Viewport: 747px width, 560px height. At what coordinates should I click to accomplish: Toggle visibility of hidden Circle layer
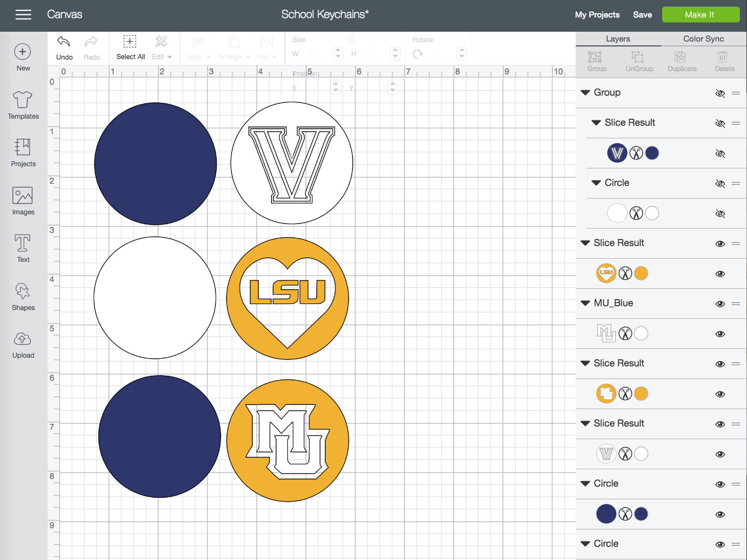[x=720, y=184]
